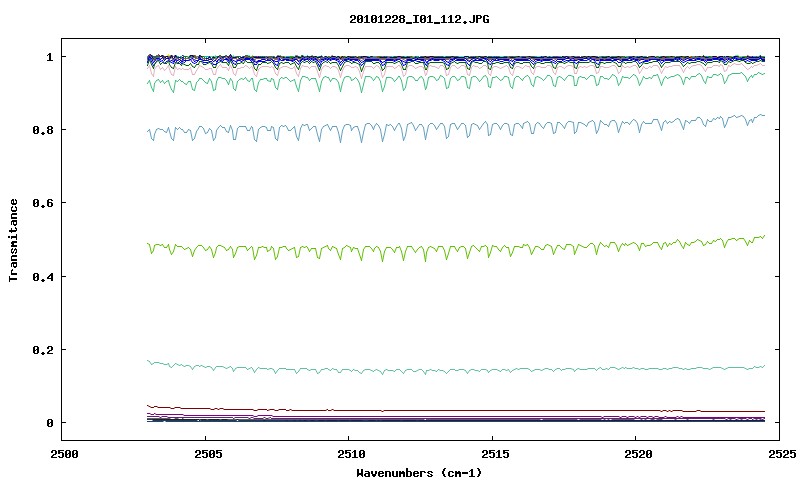800x480 pixels.
Task: Click the plot title 20101228_I01_112.JPG
Action: [419, 19]
